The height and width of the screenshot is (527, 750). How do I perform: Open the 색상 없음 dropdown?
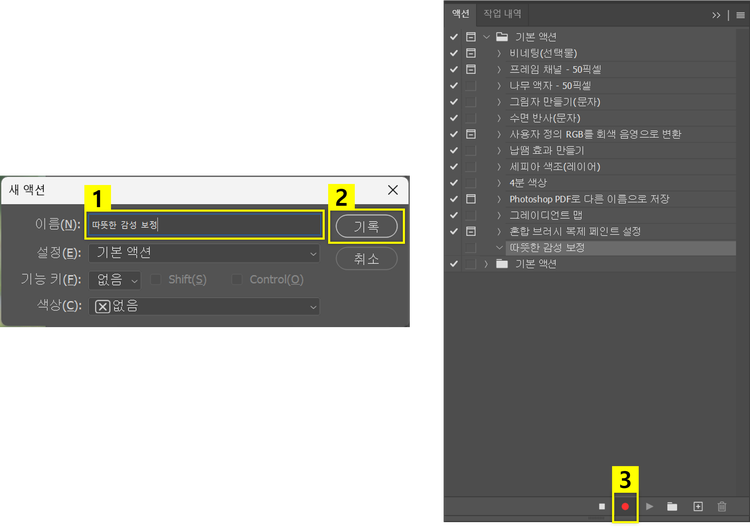[x=204, y=307]
